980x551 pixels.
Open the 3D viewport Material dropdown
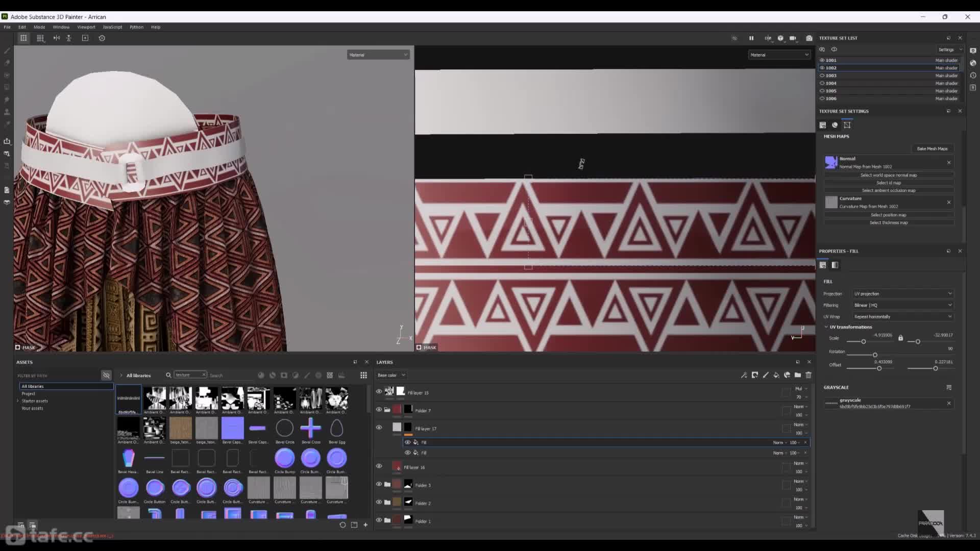click(378, 55)
